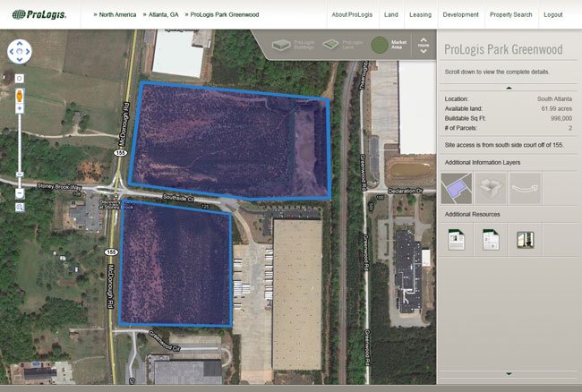Click the green Market Area circle swatch
This screenshot has width=582, height=392.
pos(380,45)
